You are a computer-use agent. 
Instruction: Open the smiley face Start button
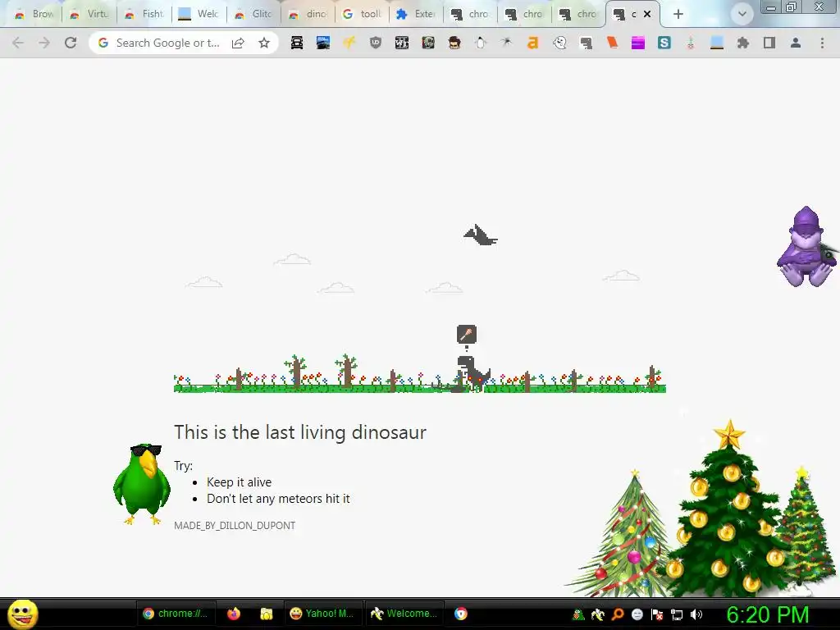pos(22,614)
